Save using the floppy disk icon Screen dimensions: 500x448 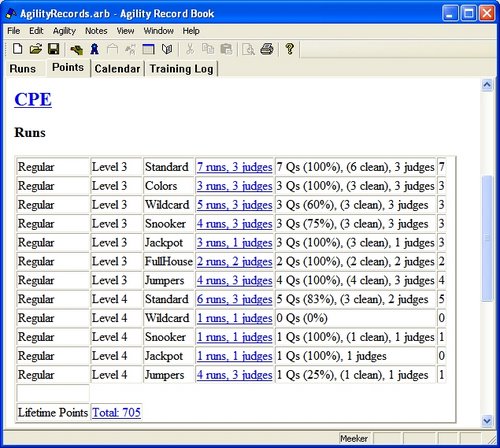point(53,49)
